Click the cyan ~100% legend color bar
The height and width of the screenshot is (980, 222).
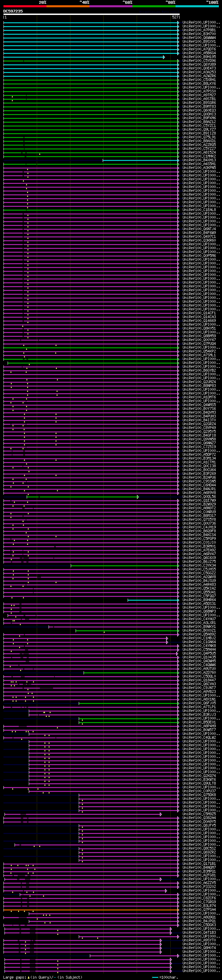[197, 6]
